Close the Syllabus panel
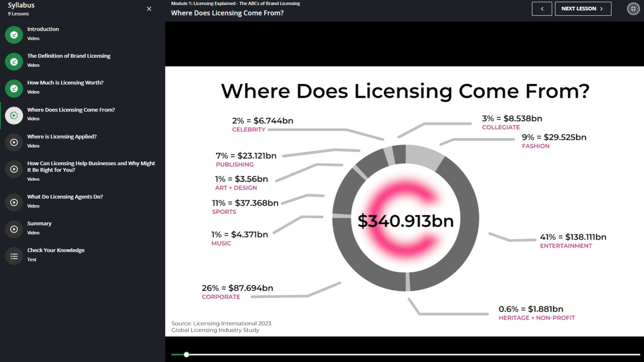 pyautogui.click(x=149, y=9)
